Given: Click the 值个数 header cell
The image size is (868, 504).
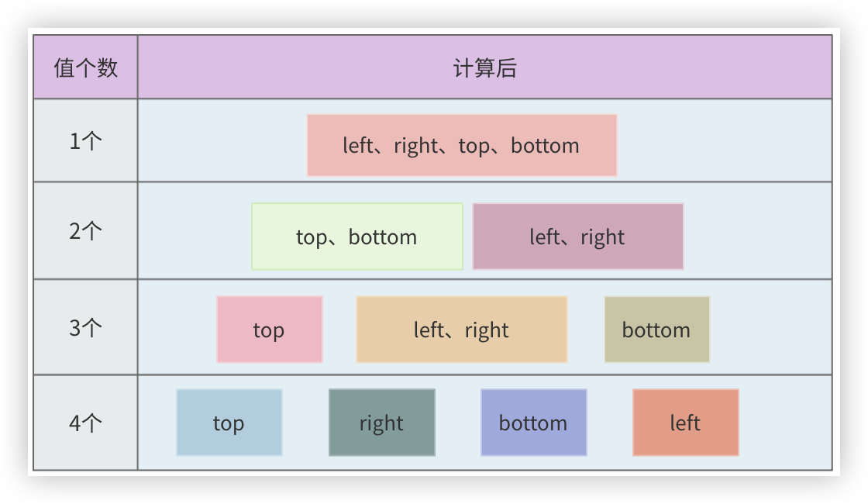Looking at the screenshot, I should click(85, 67).
